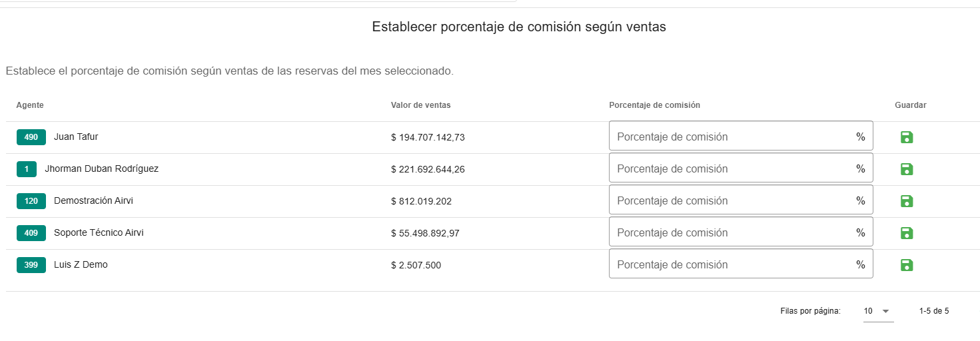This screenshot has width=980, height=341.
Task: Focus commission percentage field for Juan Tafur
Action: point(733,137)
